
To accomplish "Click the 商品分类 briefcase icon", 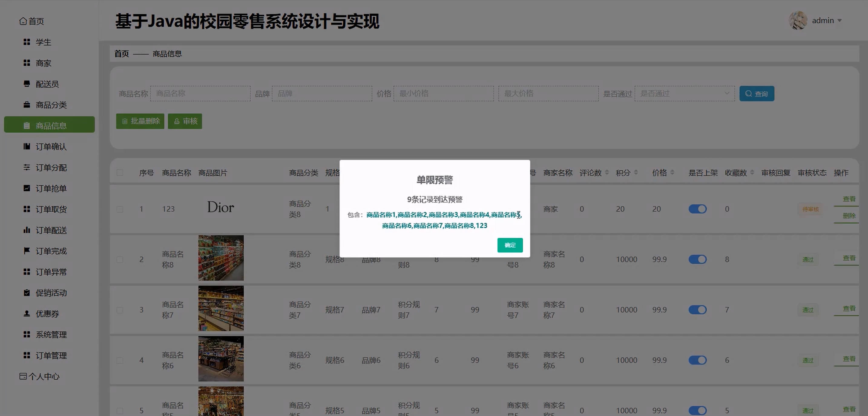I will [27, 104].
